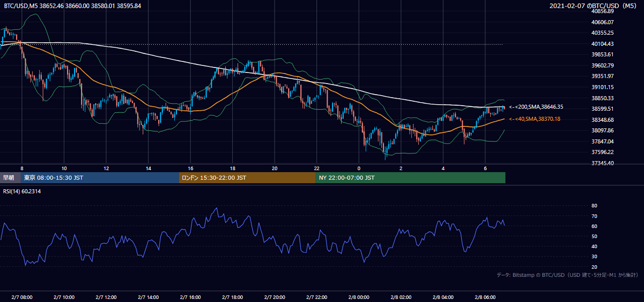Viewport: 644px width, 302px height.
Task: Click the bottom date label 2/8 04:00
Action: [443, 297]
